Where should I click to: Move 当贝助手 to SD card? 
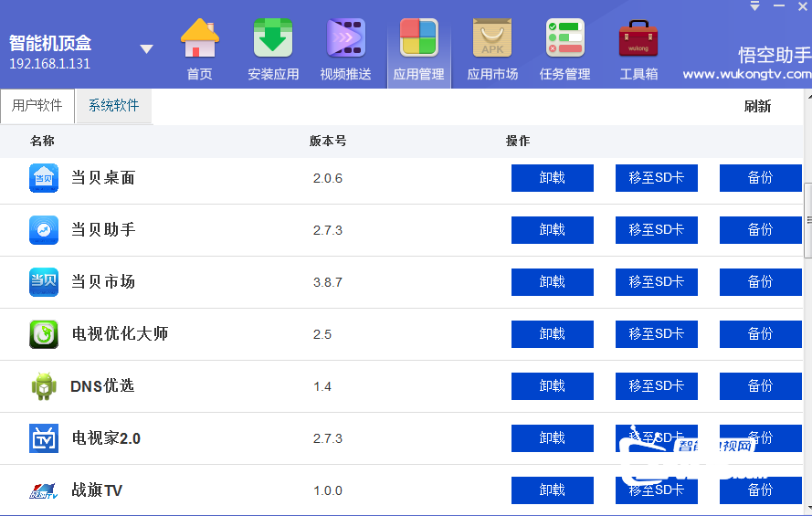(656, 230)
